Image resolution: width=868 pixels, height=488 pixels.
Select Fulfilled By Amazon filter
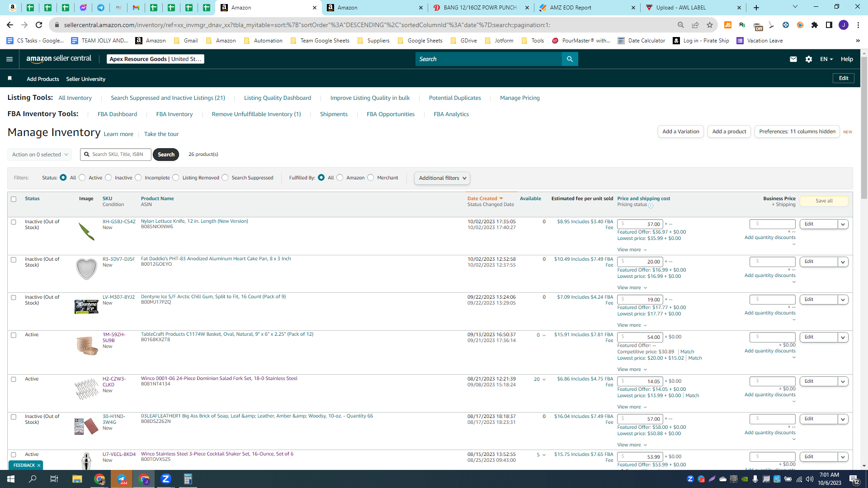coord(340,178)
